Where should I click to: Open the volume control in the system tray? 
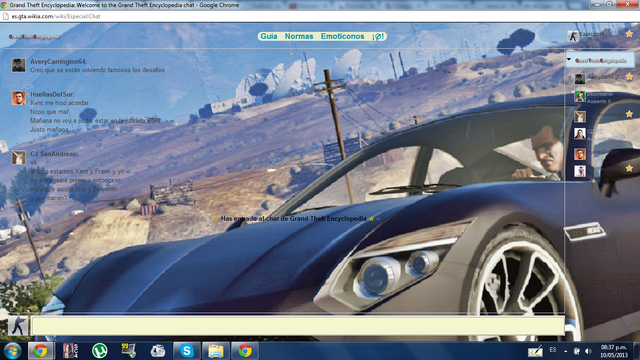click(x=588, y=351)
